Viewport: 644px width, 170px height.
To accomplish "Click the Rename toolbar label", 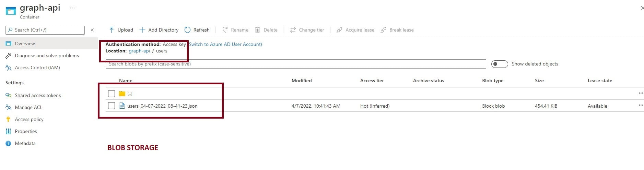I will (x=239, y=30).
